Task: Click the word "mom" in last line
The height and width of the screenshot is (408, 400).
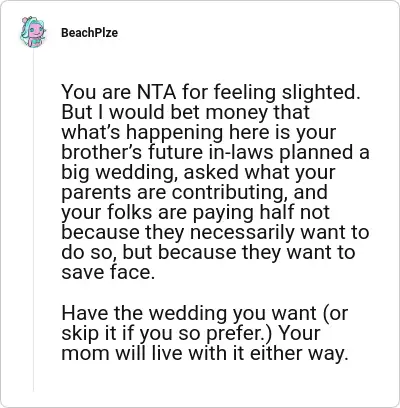Action: tap(85, 353)
